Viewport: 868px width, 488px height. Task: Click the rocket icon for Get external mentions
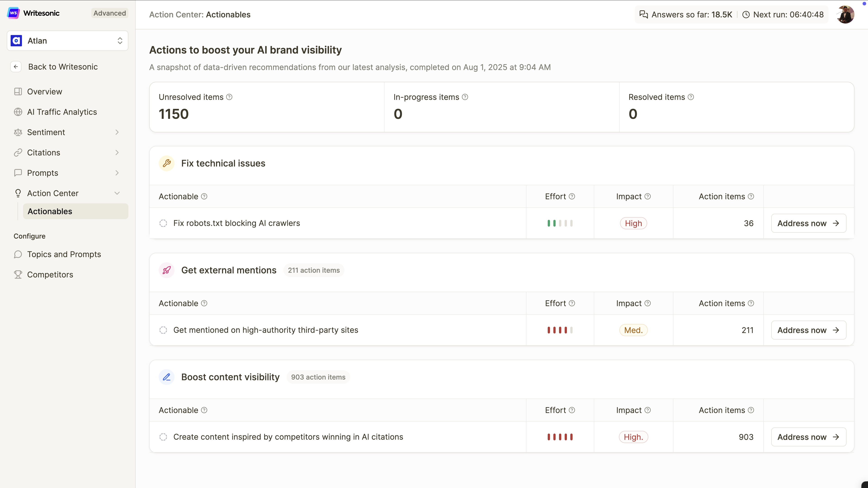coord(166,270)
